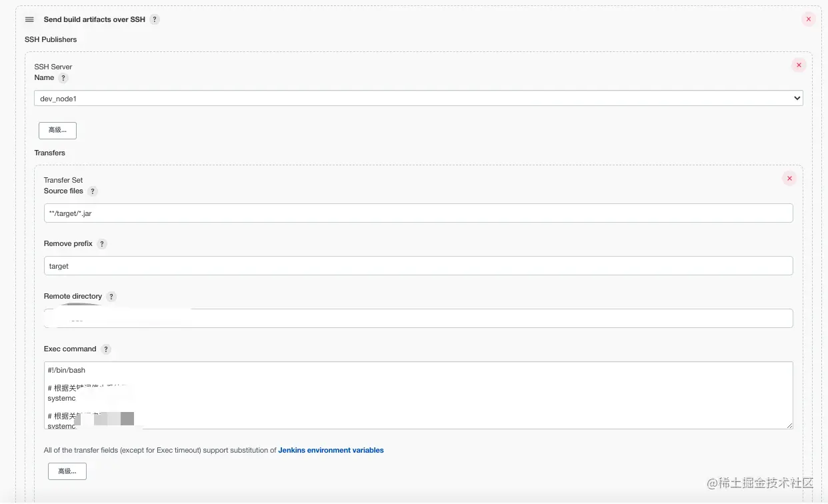Open the Remote directory help icon

click(x=111, y=297)
